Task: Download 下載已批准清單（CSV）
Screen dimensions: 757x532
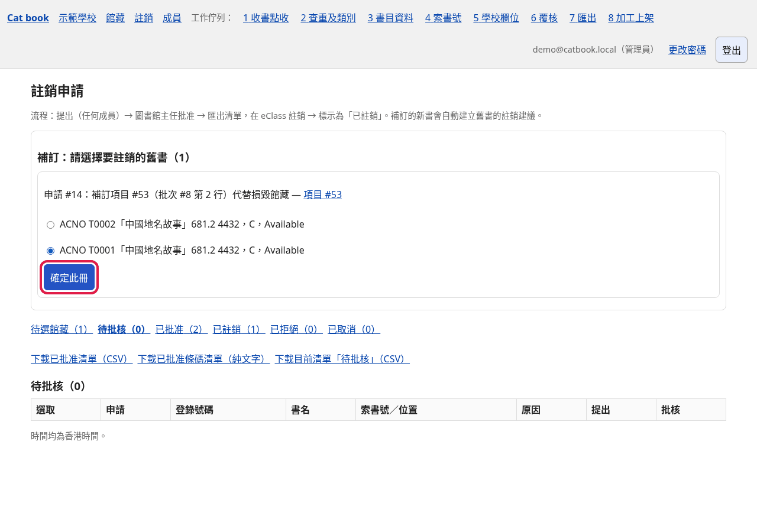Action: 82,359
